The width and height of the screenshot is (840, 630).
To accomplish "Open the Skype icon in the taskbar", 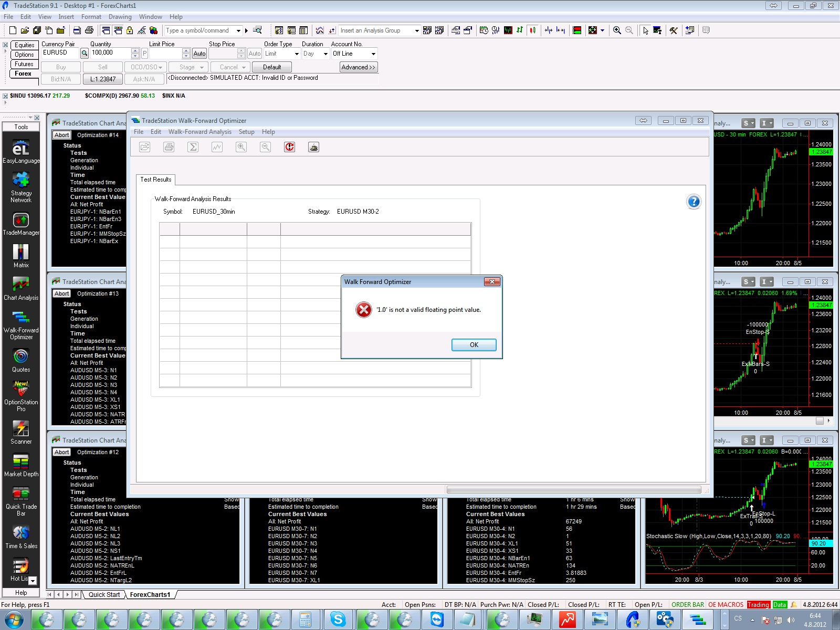I will click(x=338, y=619).
